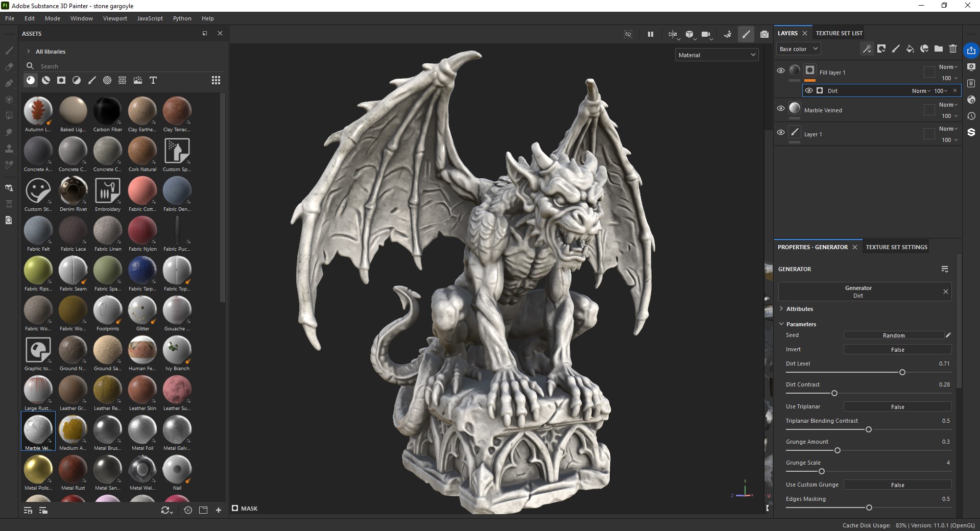Open the Python menu
This screenshot has height=531, width=980.
182,18
